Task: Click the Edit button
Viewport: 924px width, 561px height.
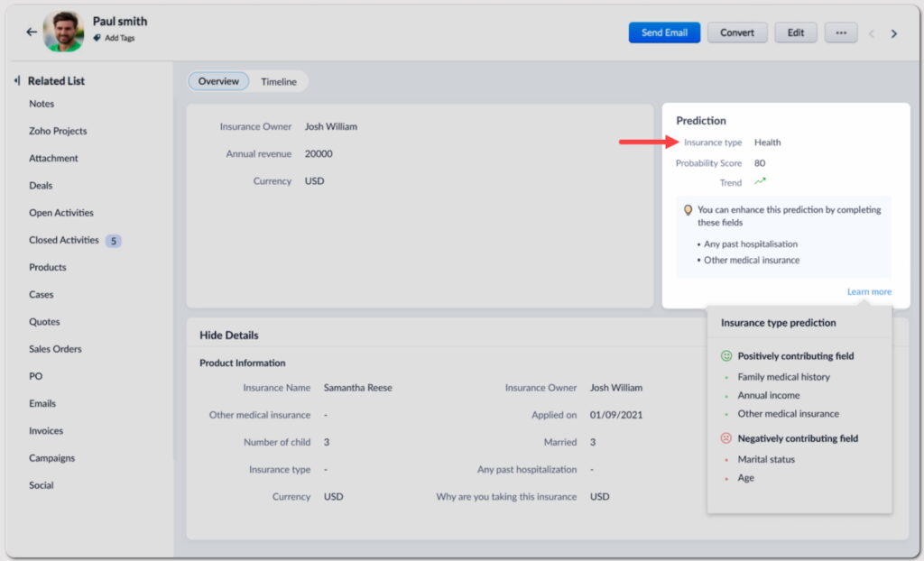Action: pyautogui.click(x=795, y=32)
